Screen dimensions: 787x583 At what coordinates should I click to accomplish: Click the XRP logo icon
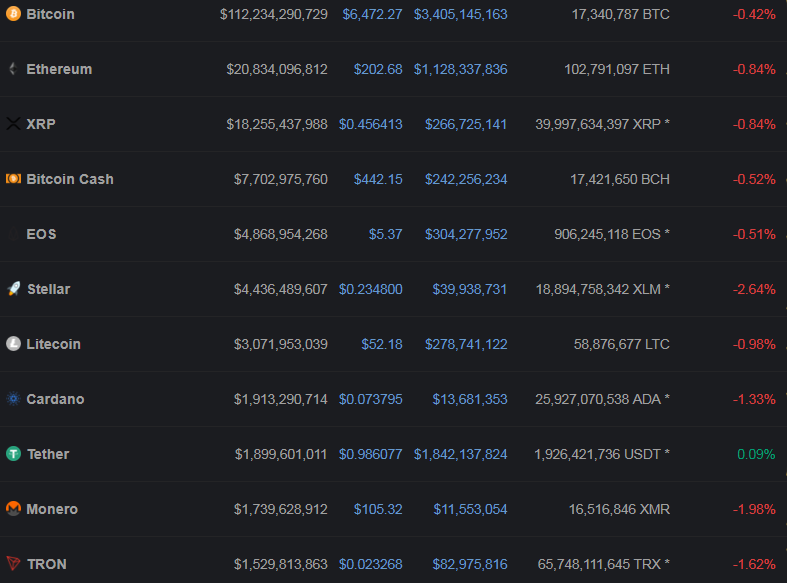(13, 124)
